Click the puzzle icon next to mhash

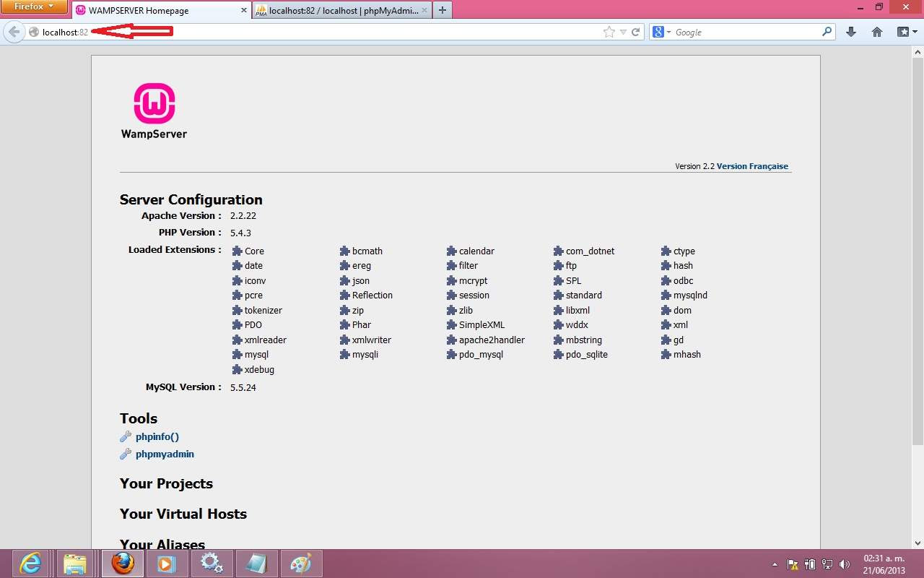pos(667,354)
